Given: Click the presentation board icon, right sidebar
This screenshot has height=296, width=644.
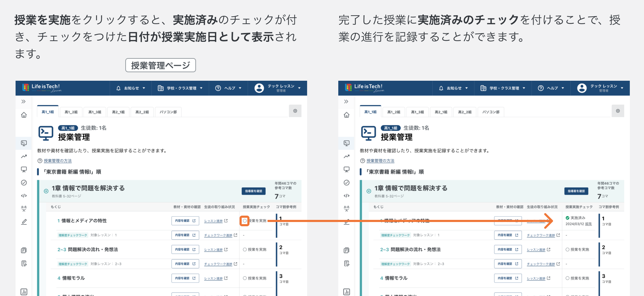Looking at the screenshot, I should coord(346,170).
